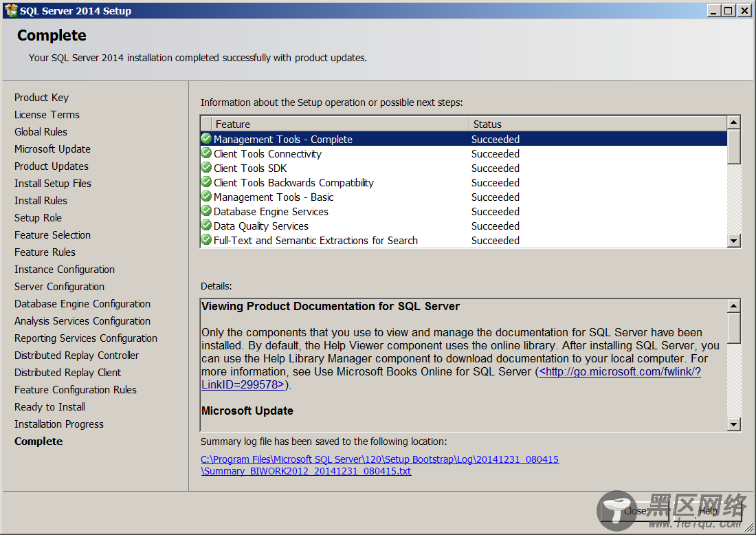Click the Close button at the bottom
The width and height of the screenshot is (756, 535).
[635, 511]
